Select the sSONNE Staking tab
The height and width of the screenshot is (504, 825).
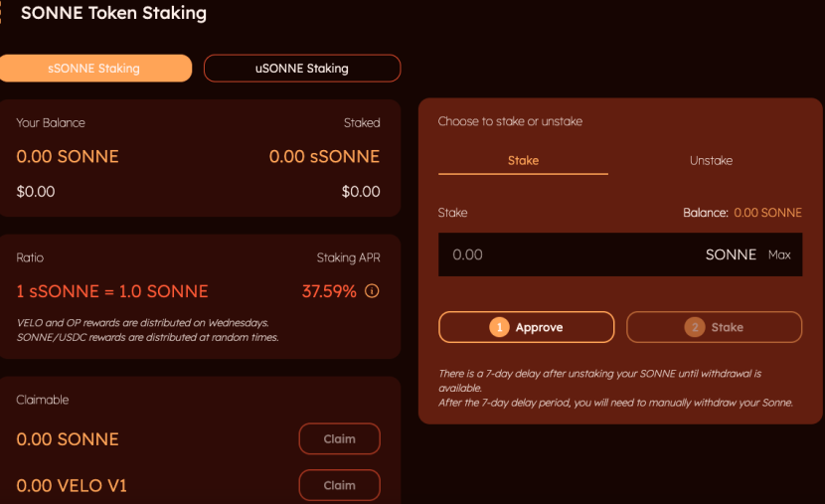coord(94,69)
